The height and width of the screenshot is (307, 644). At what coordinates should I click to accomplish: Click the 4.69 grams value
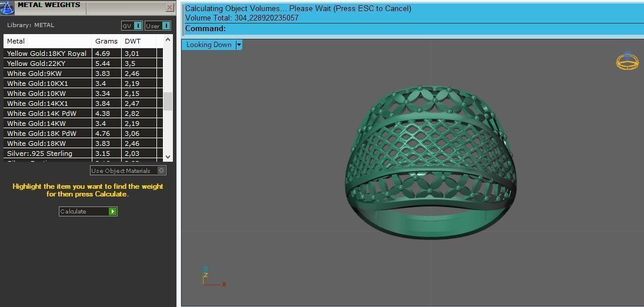(102, 54)
